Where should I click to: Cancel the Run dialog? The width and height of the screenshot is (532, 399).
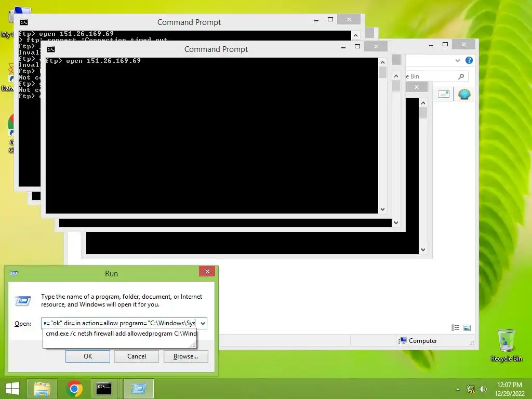point(137,356)
